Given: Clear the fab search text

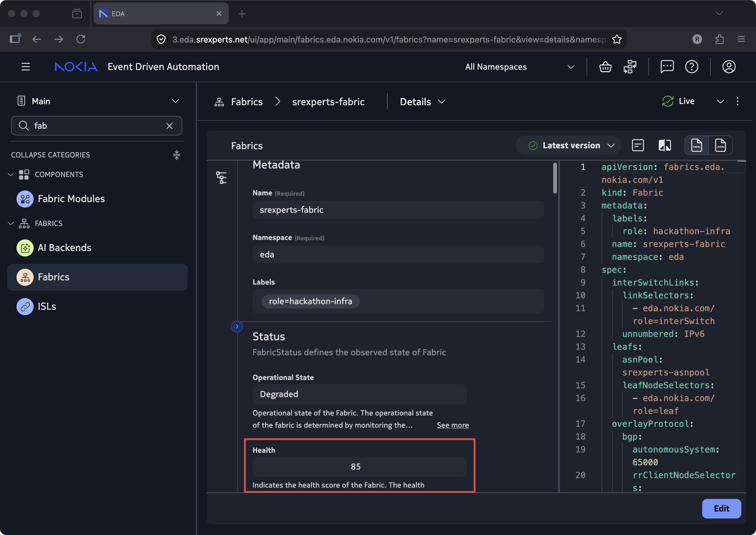Looking at the screenshot, I should pyautogui.click(x=169, y=126).
